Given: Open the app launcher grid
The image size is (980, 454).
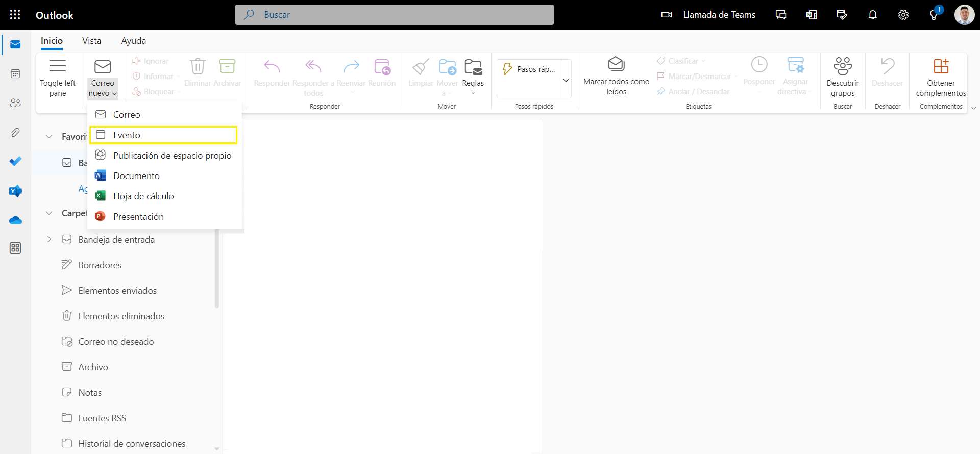Looking at the screenshot, I should point(15,15).
